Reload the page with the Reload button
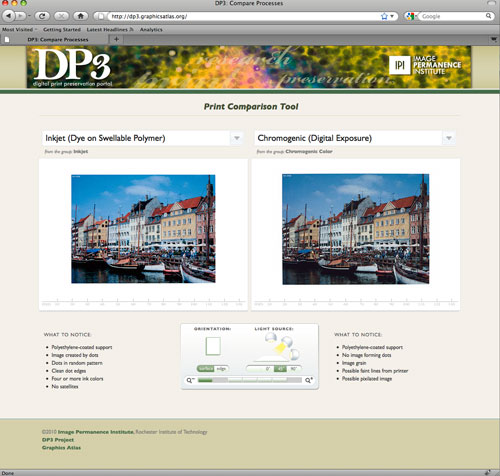 click(42, 16)
